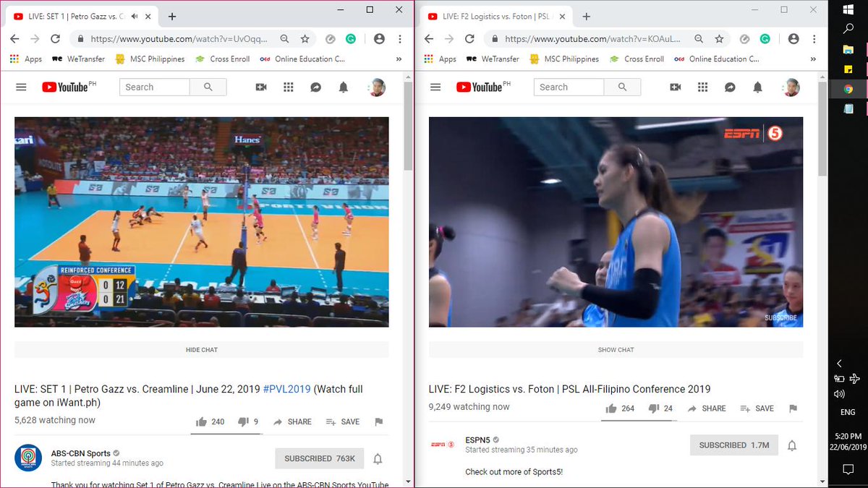Open create video icon in right YouTube
Screen dimensions: 868x488
click(x=675, y=87)
